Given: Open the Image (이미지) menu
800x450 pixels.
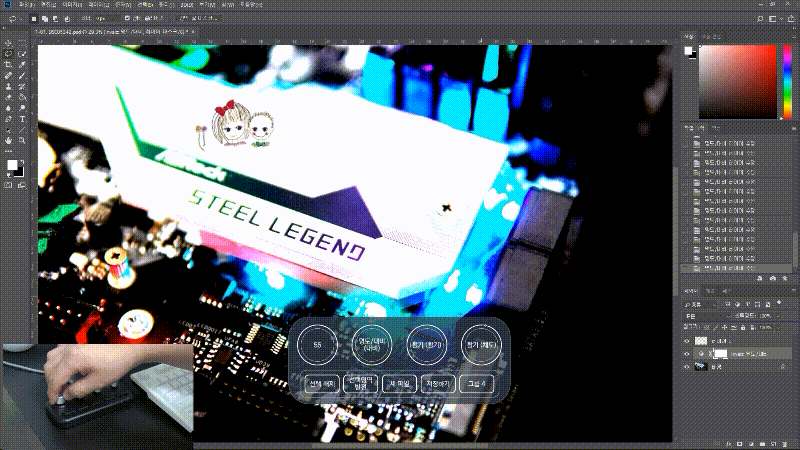Looking at the screenshot, I should point(72,5).
